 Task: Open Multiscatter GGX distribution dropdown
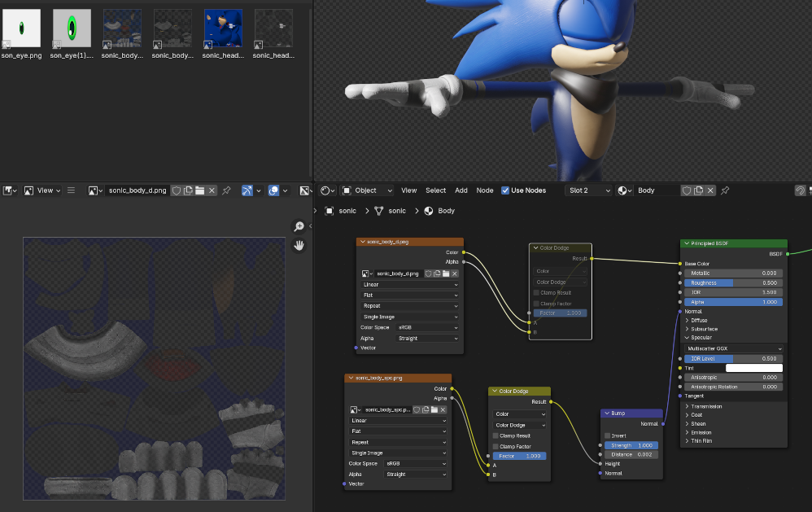click(x=734, y=348)
